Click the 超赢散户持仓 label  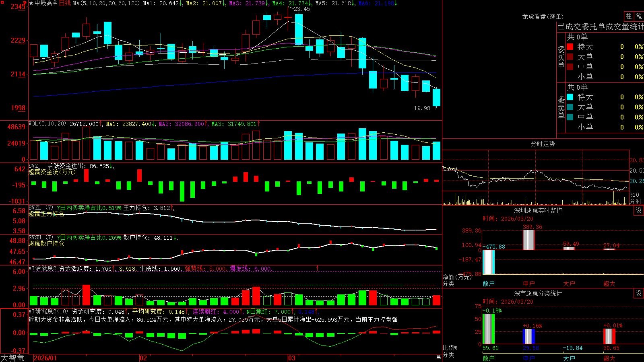pyautogui.click(x=46, y=243)
